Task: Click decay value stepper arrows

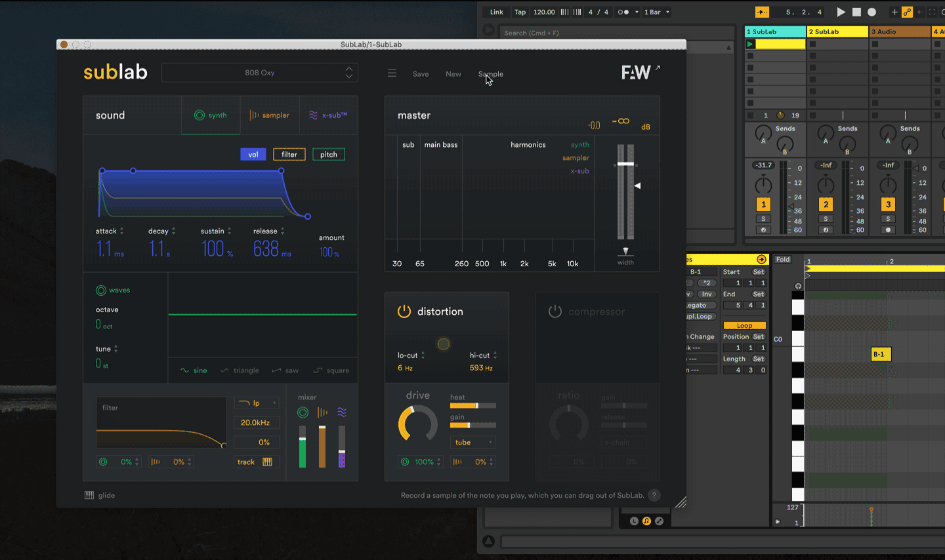Action: (173, 231)
